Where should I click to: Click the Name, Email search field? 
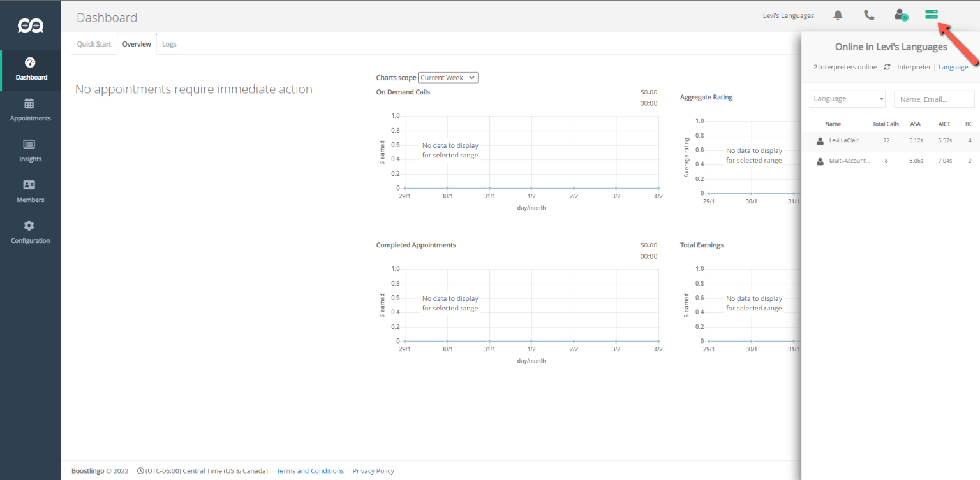tap(934, 99)
